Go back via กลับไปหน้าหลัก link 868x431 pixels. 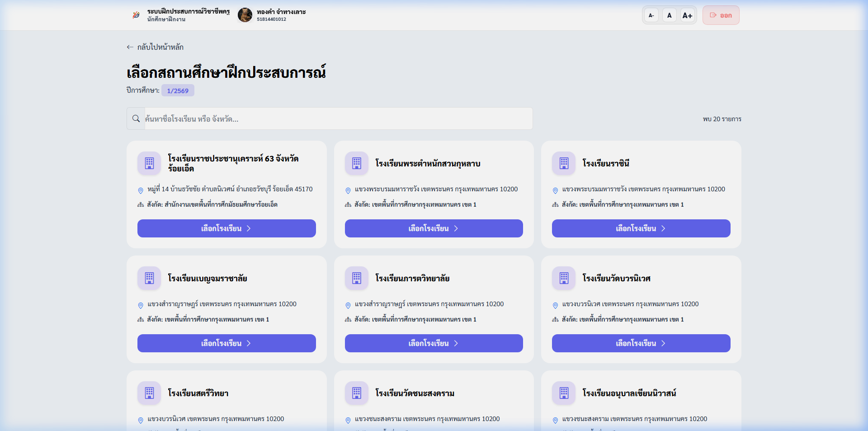(x=155, y=47)
